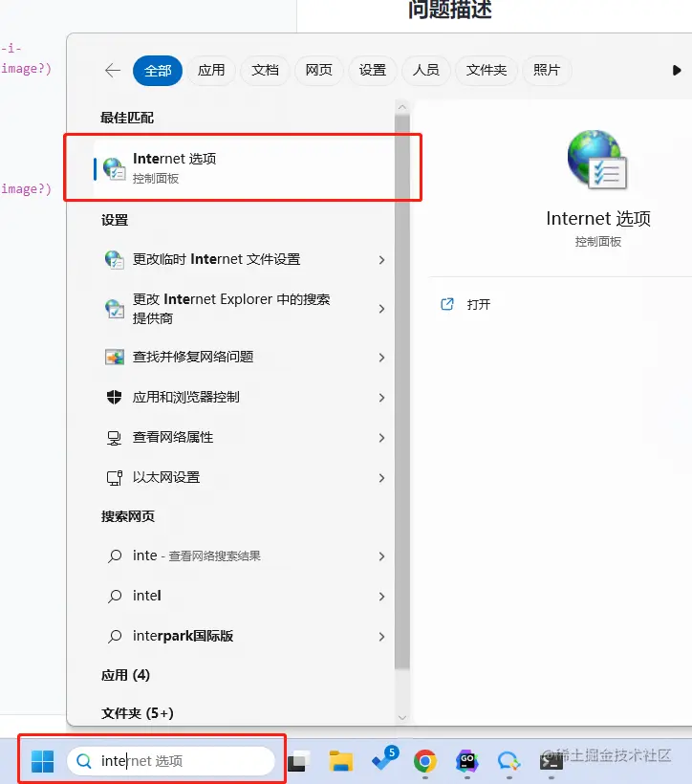
Task: Click the magnifier icon beside intel
Action: (115, 596)
